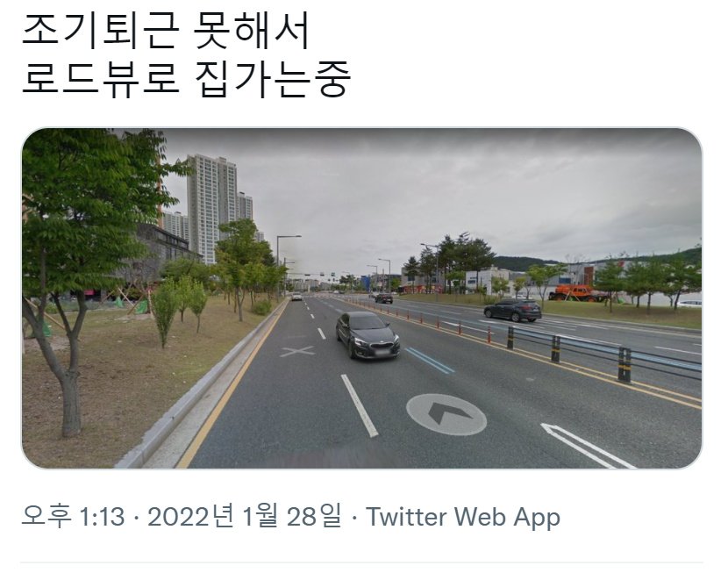Click the white building across the road
Viewport: 728px width, 573px height.
tap(487, 280)
